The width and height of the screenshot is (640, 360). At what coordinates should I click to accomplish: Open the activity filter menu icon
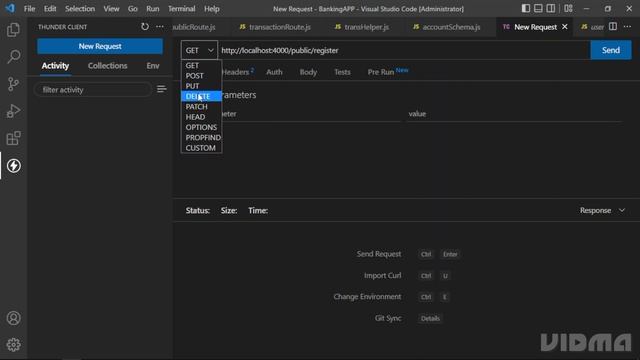162,89
